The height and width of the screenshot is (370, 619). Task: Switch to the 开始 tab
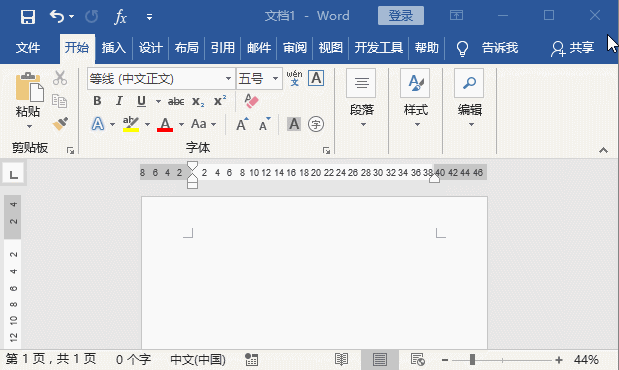click(x=77, y=48)
